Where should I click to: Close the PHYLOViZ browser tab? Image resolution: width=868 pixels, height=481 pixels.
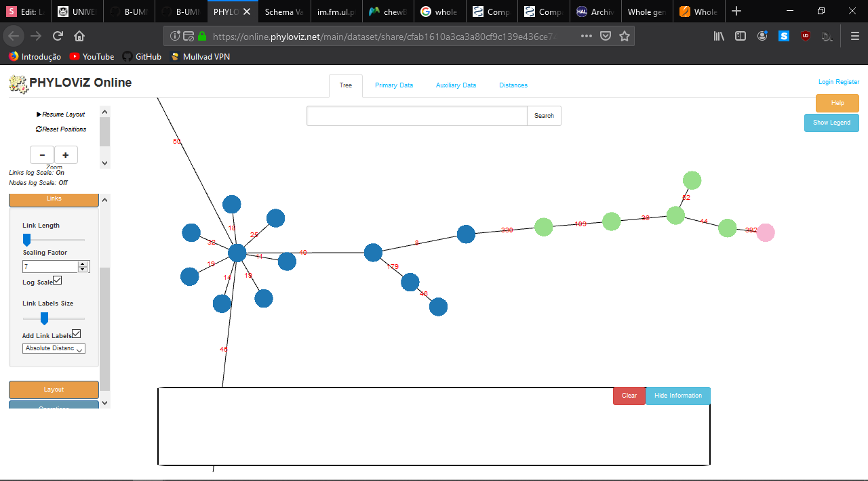pyautogui.click(x=247, y=12)
